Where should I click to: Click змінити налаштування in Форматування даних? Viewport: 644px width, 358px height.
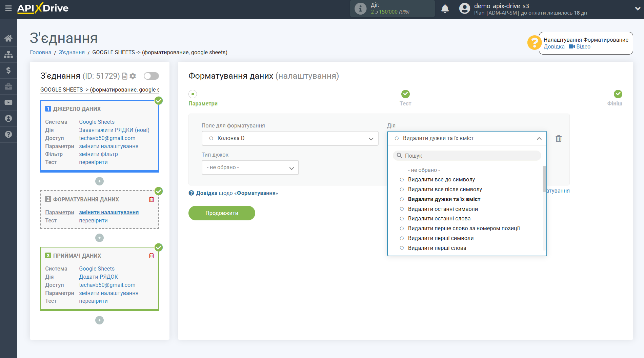coord(109,213)
